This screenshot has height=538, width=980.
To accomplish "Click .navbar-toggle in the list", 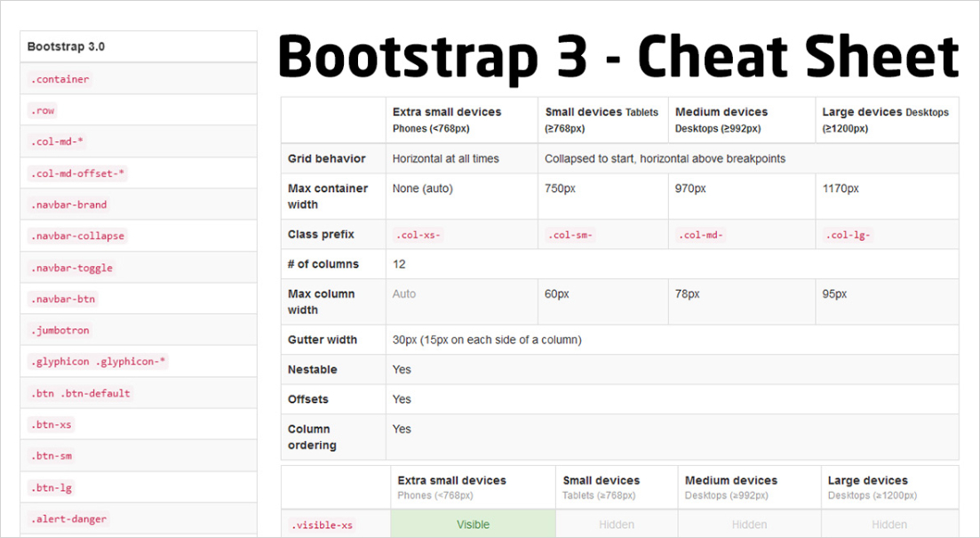I will (x=71, y=268).
